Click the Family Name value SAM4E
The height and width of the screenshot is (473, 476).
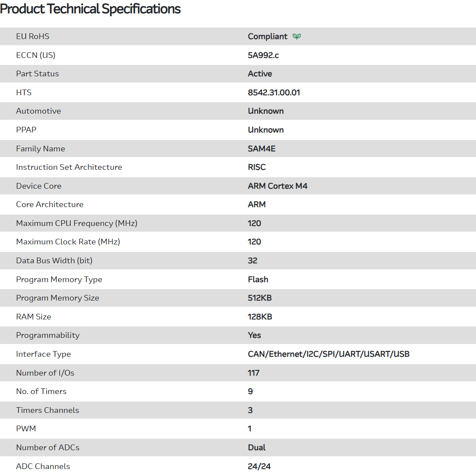click(261, 149)
